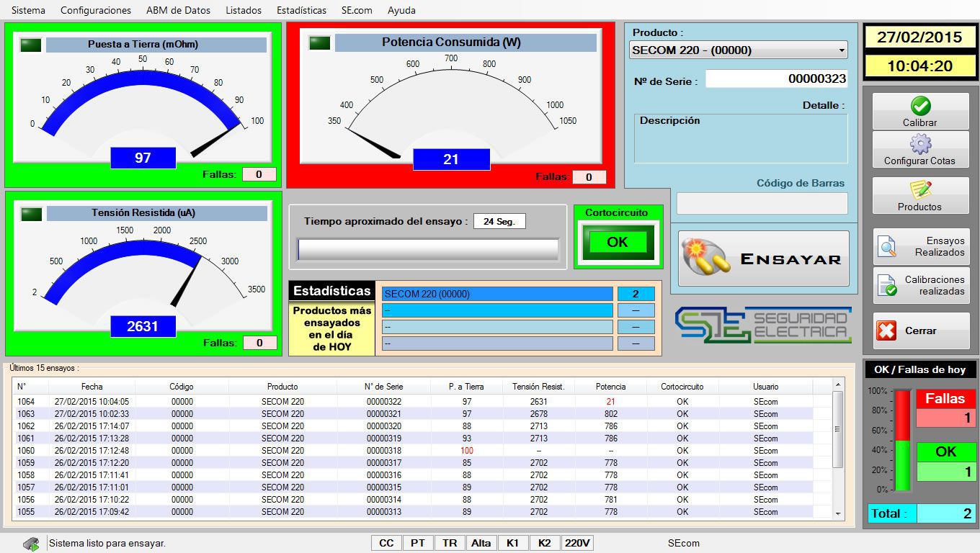Open the Estadísticas menu
Viewport: 980px width, 553px height.
[301, 10]
